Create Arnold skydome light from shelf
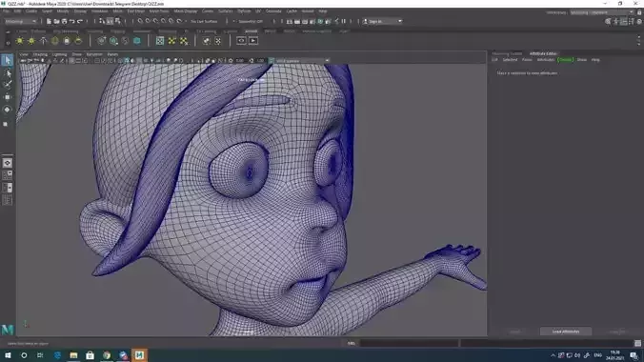644x362 pixels. [x=54, y=41]
